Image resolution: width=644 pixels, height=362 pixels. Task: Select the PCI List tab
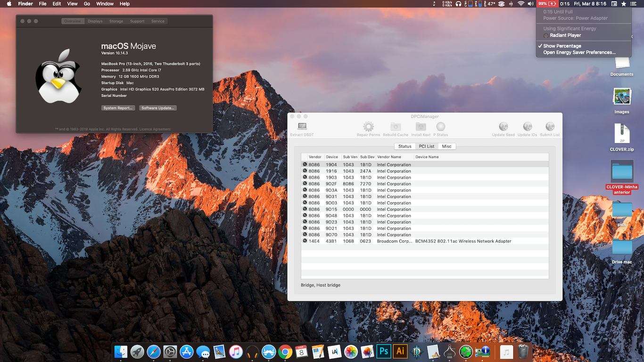(x=427, y=147)
